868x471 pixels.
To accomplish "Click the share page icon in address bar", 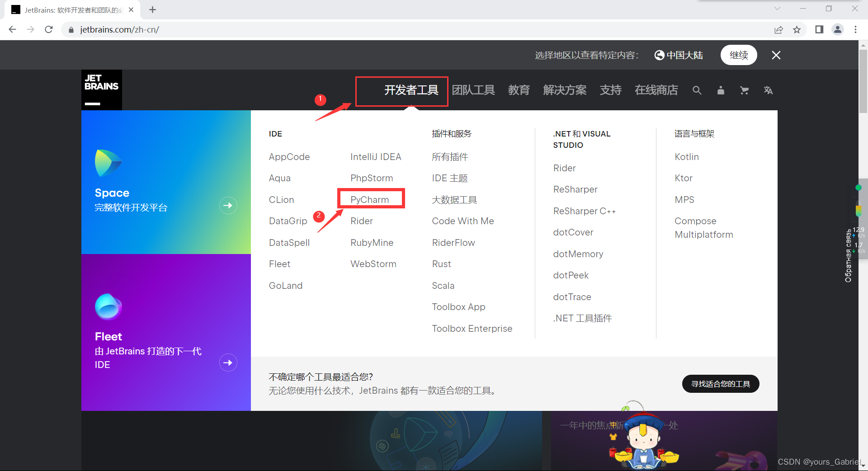I will 778,29.
